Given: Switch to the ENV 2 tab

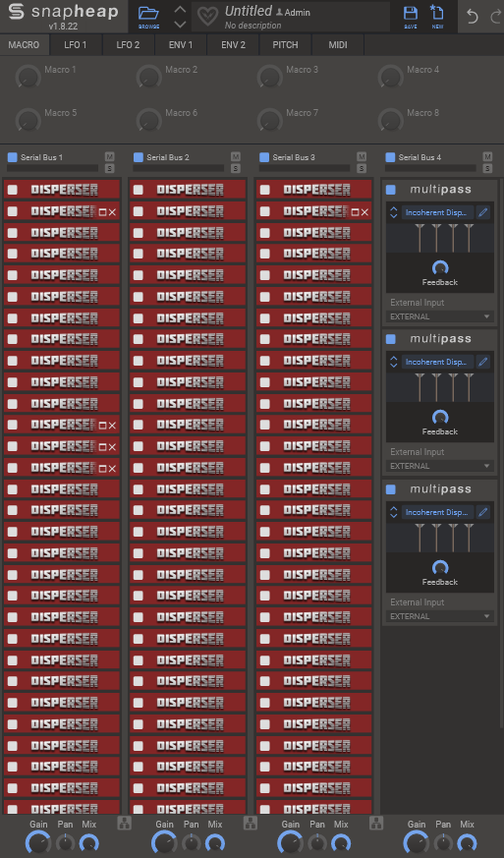Looking at the screenshot, I should click(233, 45).
